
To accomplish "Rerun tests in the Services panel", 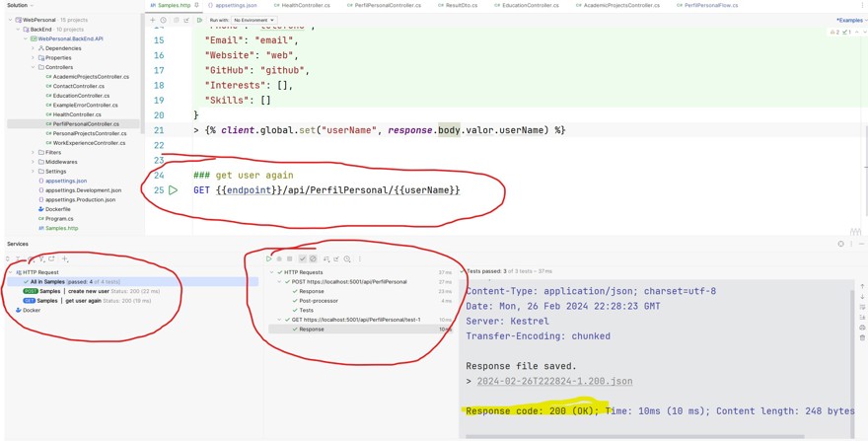I will tap(269, 258).
